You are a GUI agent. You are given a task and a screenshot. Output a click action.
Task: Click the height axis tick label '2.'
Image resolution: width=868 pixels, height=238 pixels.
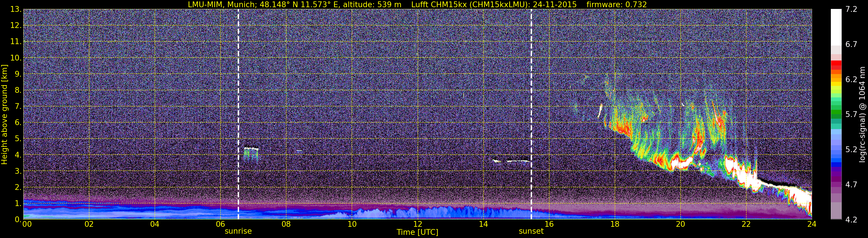tap(18, 187)
